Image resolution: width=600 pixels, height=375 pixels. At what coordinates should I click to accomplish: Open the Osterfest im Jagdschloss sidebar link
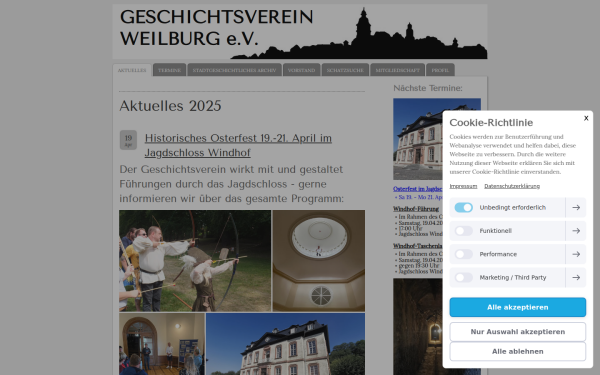tap(417, 189)
